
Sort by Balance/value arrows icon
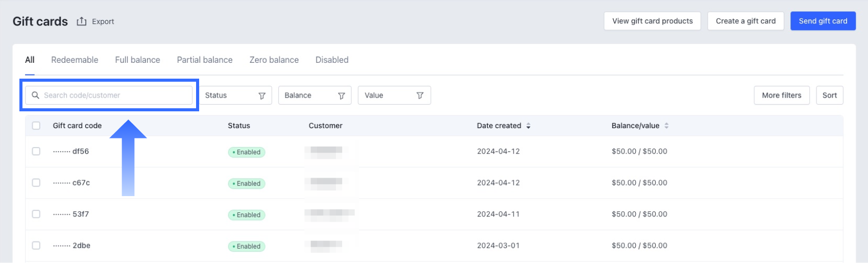pos(666,126)
